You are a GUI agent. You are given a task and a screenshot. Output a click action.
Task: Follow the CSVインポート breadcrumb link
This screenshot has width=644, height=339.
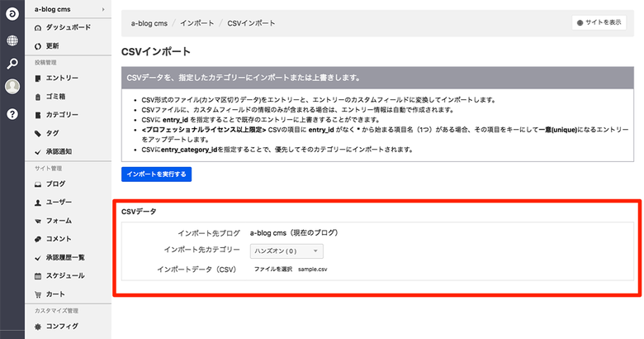click(251, 23)
